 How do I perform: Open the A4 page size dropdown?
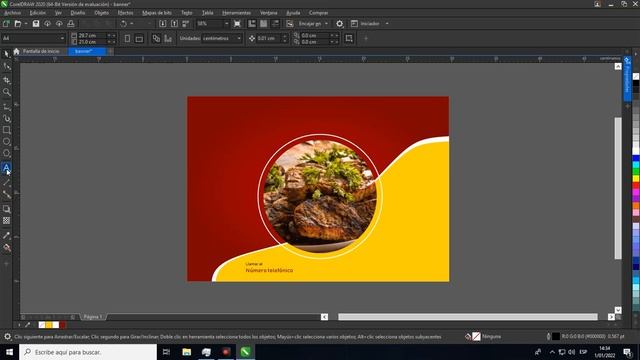[62, 38]
